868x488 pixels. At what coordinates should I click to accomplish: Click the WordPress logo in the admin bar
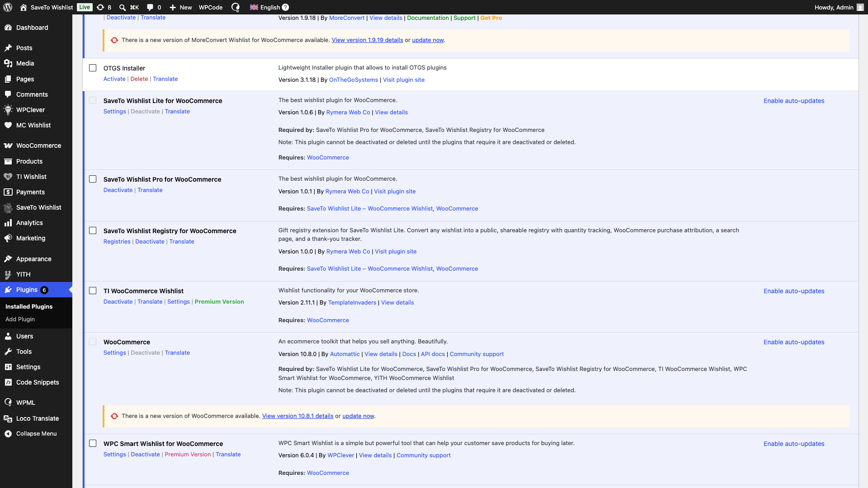point(8,7)
